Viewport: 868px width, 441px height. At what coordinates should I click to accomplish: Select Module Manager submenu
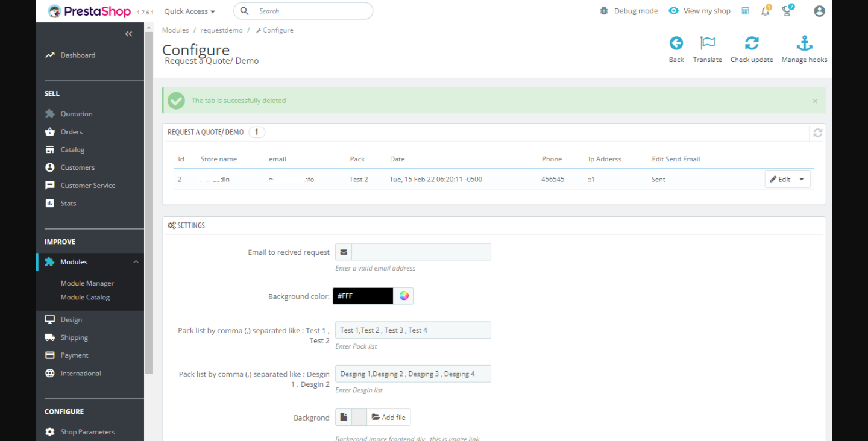(87, 283)
